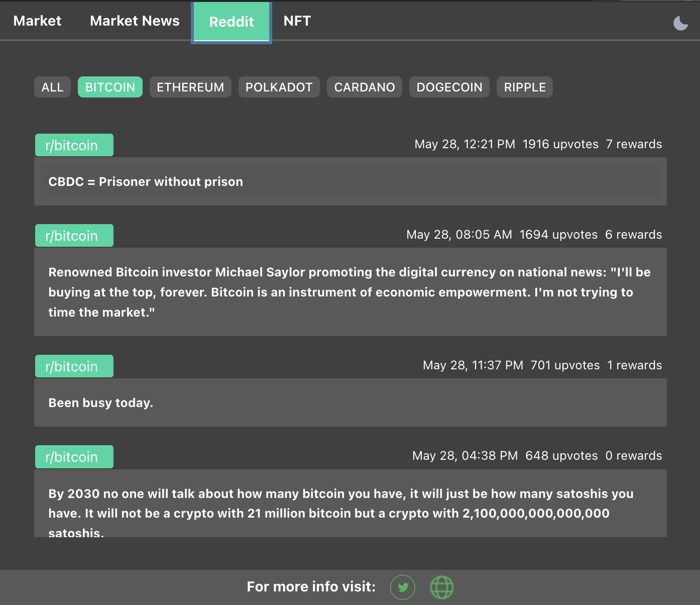Open the post 'CBDC = Prisoner without prison'

pyautogui.click(x=351, y=181)
